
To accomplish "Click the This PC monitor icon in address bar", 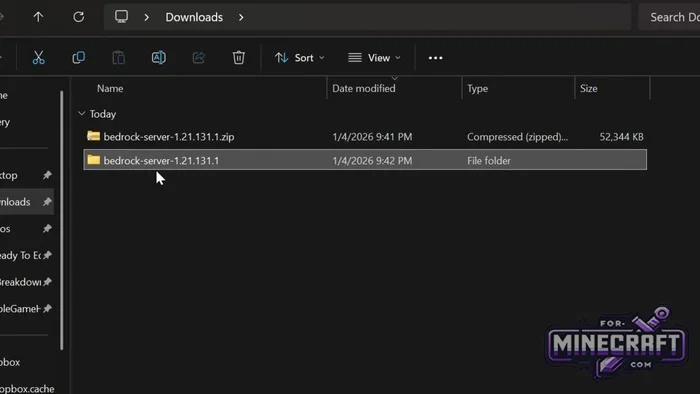I will [121, 17].
